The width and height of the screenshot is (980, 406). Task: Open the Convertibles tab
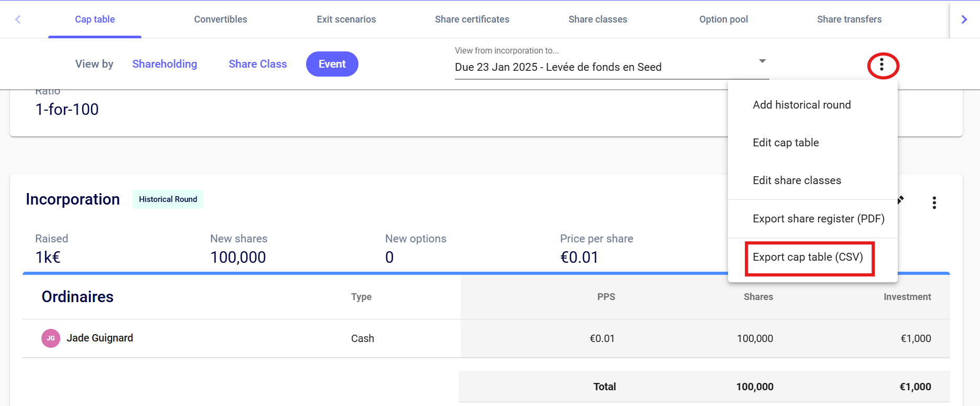coord(220,19)
